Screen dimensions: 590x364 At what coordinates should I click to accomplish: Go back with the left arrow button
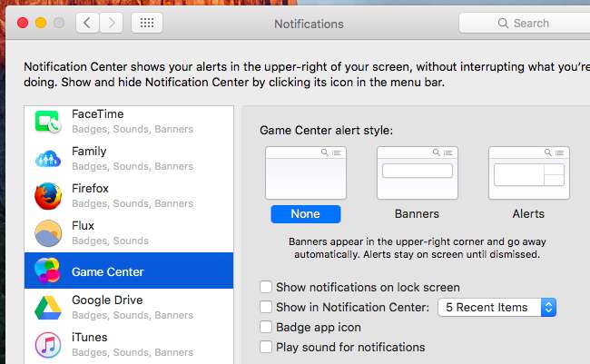click(88, 24)
